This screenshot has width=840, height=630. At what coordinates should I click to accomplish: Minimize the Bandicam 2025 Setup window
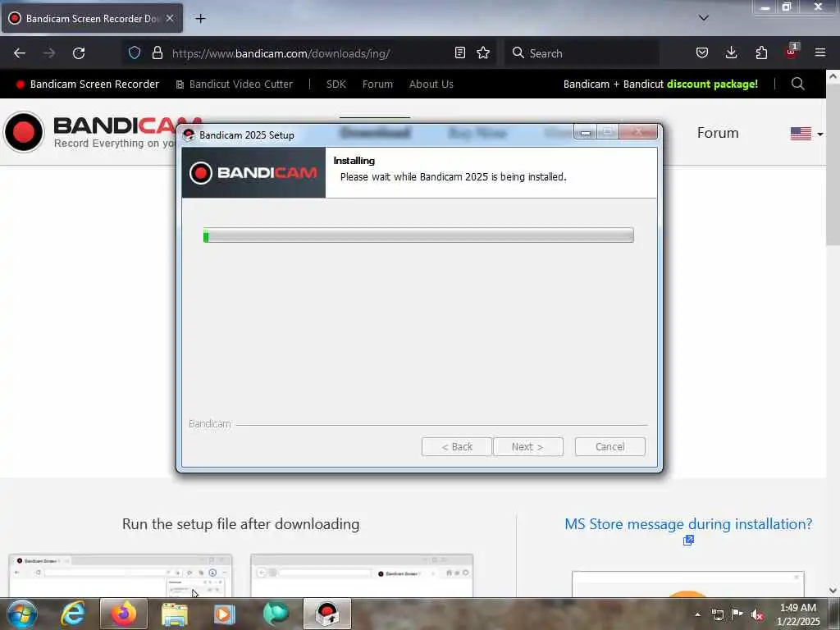point(586,132)
